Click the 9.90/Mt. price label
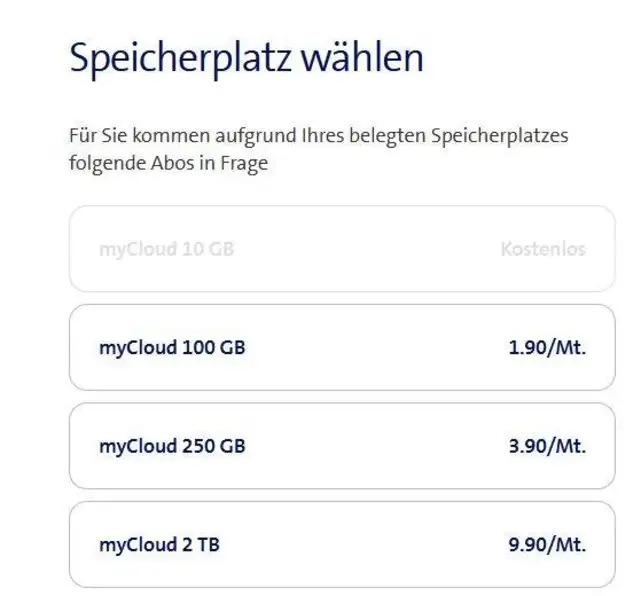This screenshot has width=640, height=596. coord(547,545)
